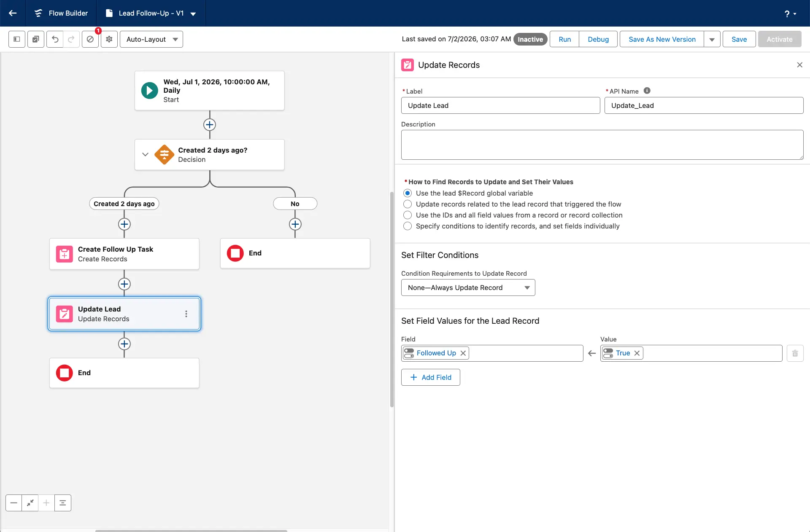Click the Set Filter Conditions heading
The width and height of the screenshot is (810, 532).
440,255
